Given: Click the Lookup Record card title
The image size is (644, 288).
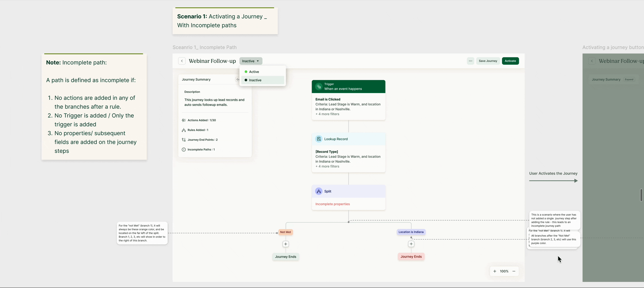Looking at the screenshot, I should click(x=336, y=139).
